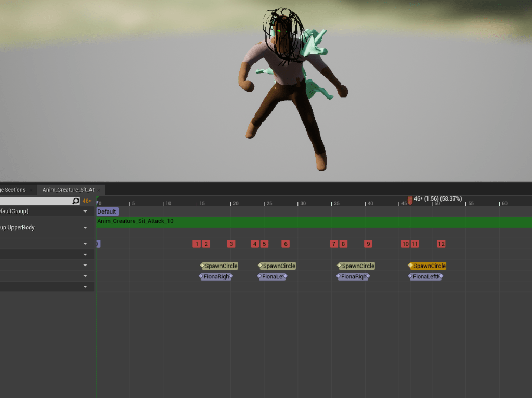Click the Default montage section label
532x398 pixels.
pyautogui.click(x=107, y=211)
